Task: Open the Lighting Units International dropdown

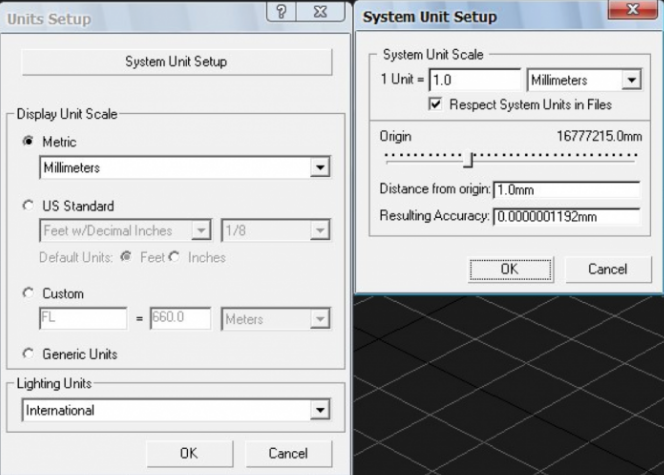Action: click(x=176, y=410)
